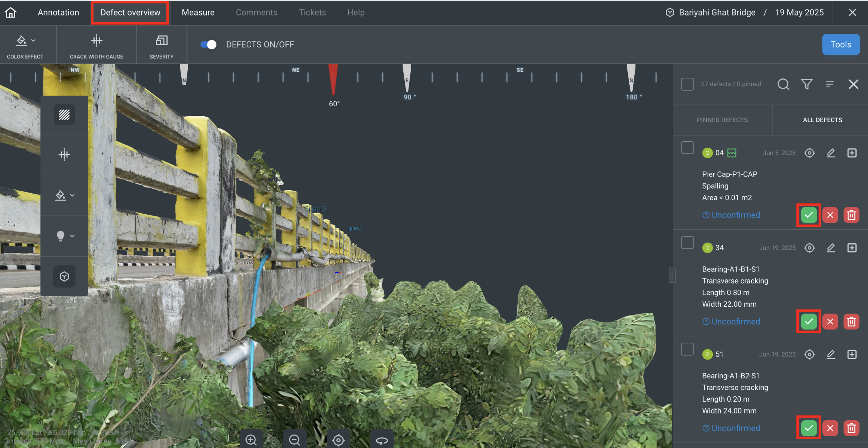Confirm defect 04 with green checkmark
The height and width of the screenshot is (448, 868).
coord(809,215)
